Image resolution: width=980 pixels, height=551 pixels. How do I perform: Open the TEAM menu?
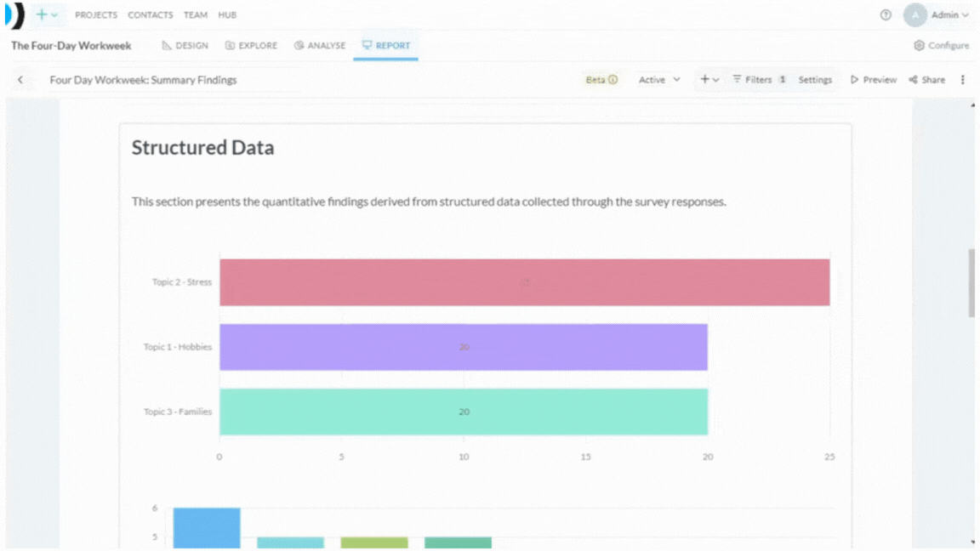pos(196,15)
